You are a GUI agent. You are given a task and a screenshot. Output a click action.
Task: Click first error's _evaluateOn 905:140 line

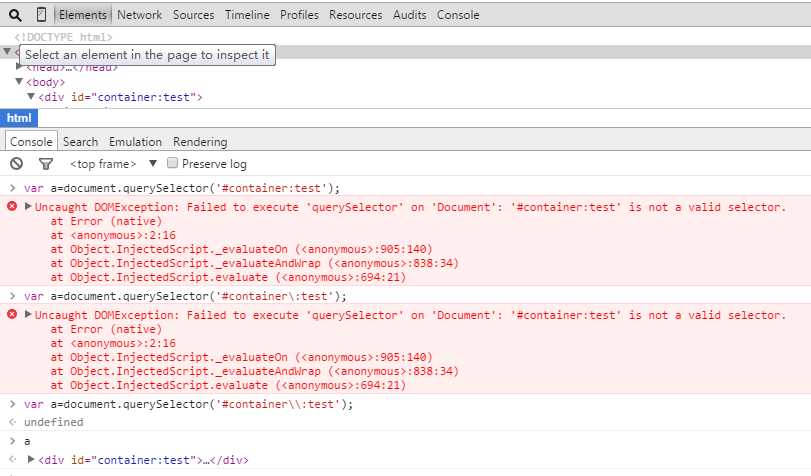242,249
